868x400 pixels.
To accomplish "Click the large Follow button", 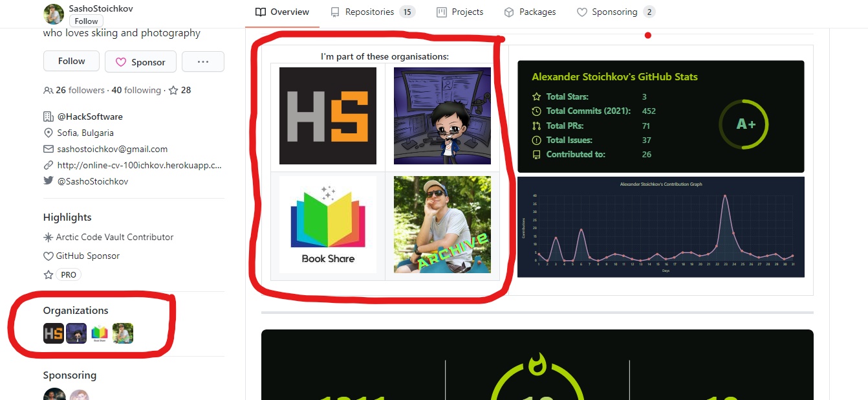I will click(71, 61).
